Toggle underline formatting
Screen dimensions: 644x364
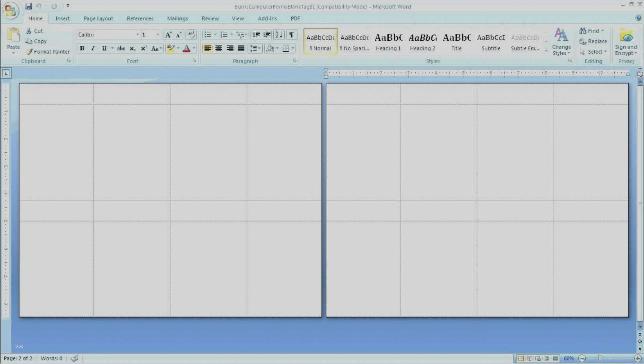click(104, 49)
